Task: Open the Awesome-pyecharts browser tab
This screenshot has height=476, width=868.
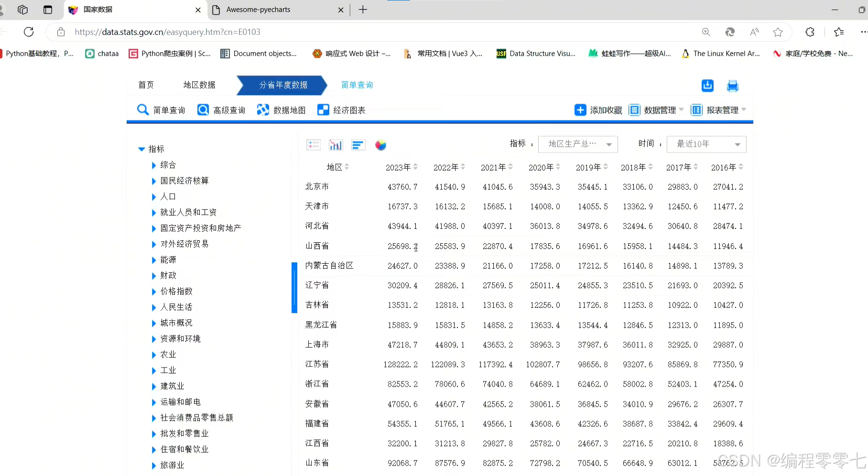Action: (258, 10)
